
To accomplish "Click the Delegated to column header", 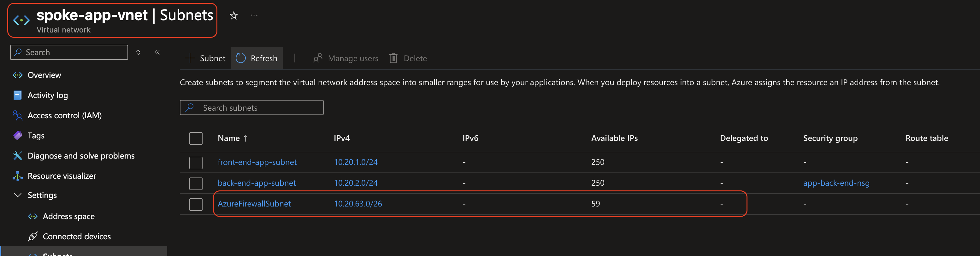I will (x=744, y=138).
